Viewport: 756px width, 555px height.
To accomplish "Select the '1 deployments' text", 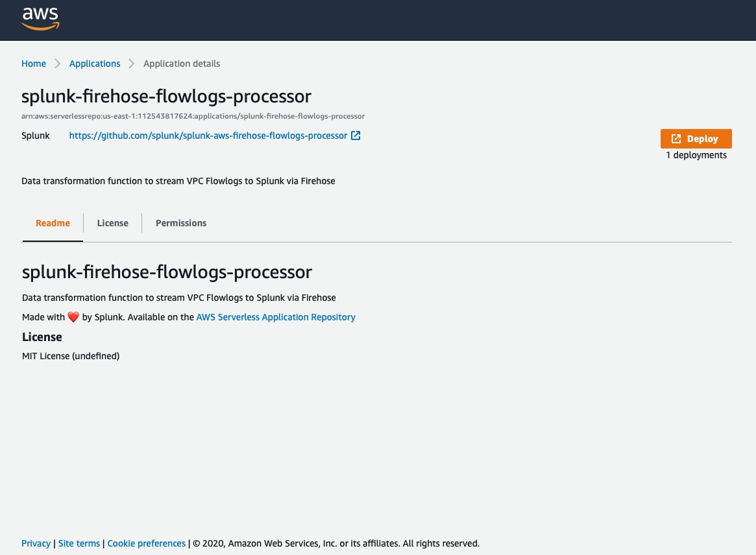I will pos(696,155).
